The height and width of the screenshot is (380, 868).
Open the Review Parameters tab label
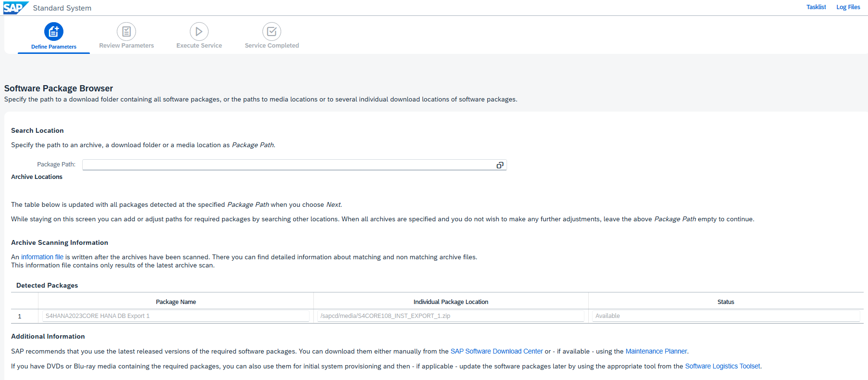pos(126,46)
